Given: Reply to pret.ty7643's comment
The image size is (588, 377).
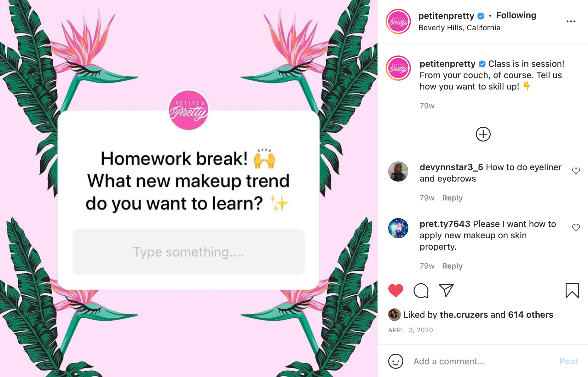Looking at the screenshot, I should [452, 266].
